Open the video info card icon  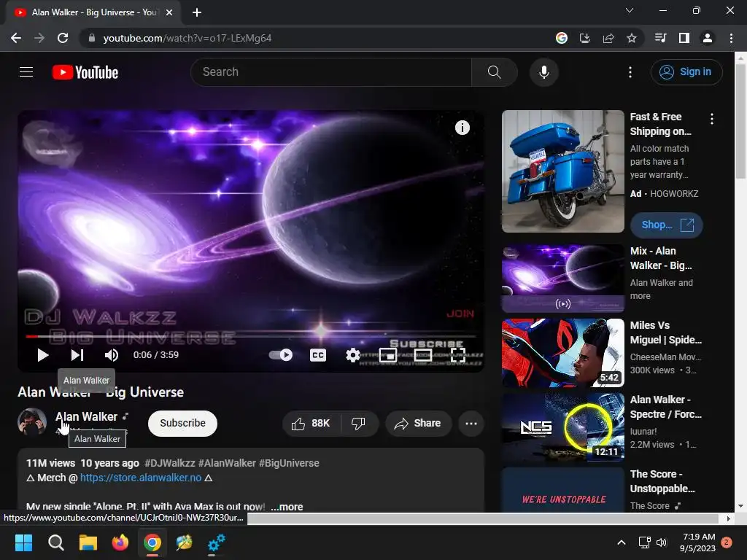click(462, 128)
